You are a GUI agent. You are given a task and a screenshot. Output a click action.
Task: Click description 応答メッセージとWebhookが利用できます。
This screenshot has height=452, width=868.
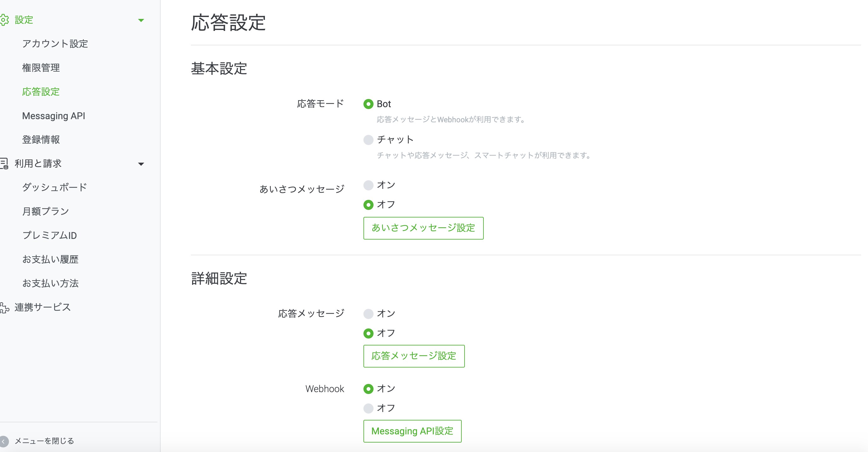451,119
